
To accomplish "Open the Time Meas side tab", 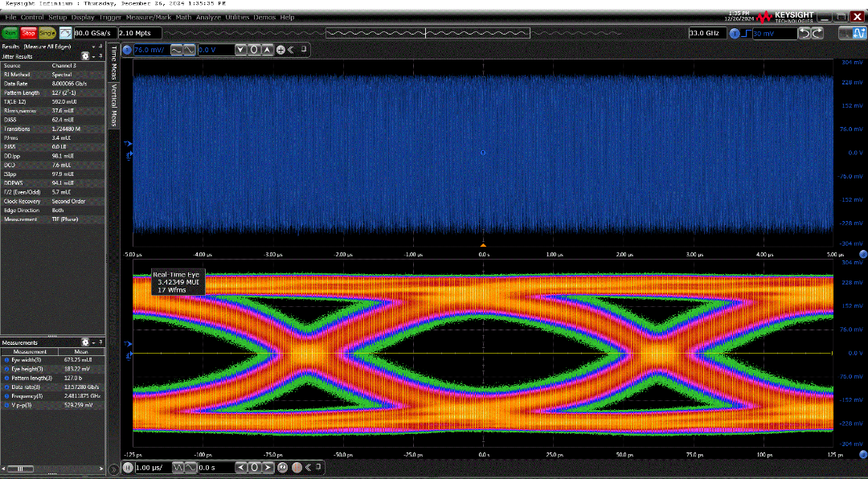I will click(113, 62).
